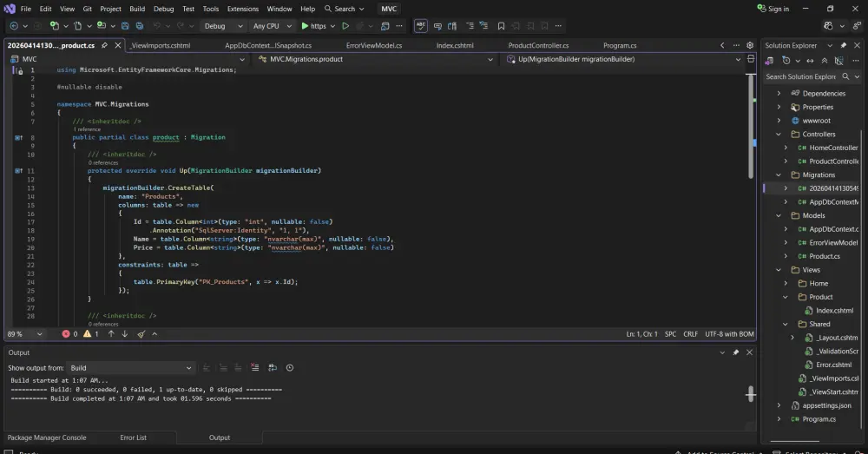Select Product.cs in Models folder
Image resolution: width=868 pixels, height=454 pixels.
tap(819, 256)
